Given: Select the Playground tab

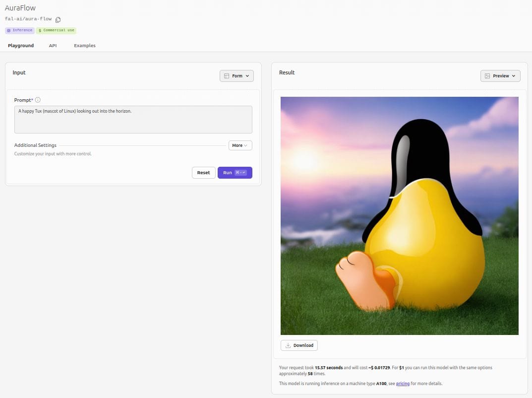Looking at the screenshot, I should [20, 45].
